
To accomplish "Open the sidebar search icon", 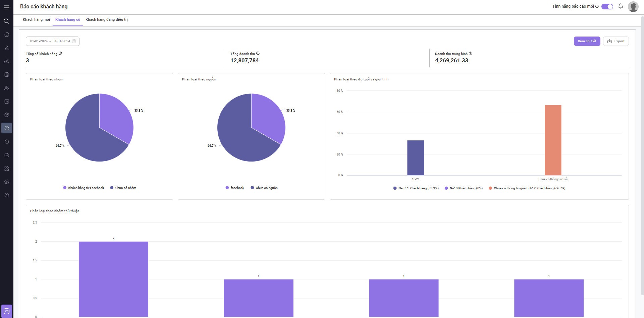I will (x=6, y=21).
